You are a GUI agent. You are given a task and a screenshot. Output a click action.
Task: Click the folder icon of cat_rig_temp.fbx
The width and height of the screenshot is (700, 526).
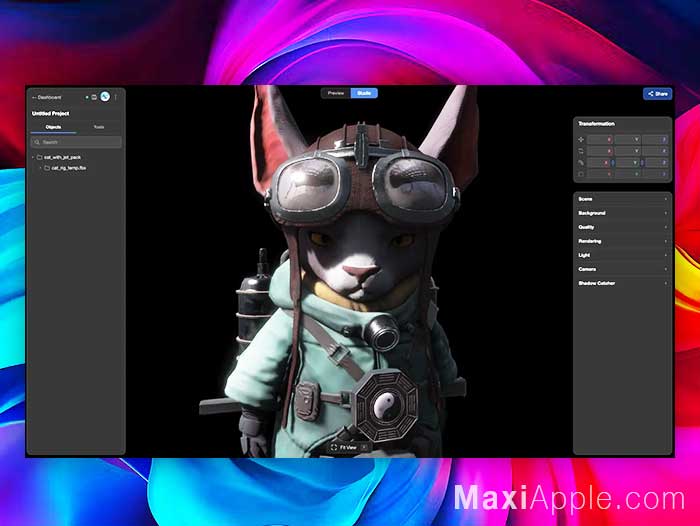point(47,168)
